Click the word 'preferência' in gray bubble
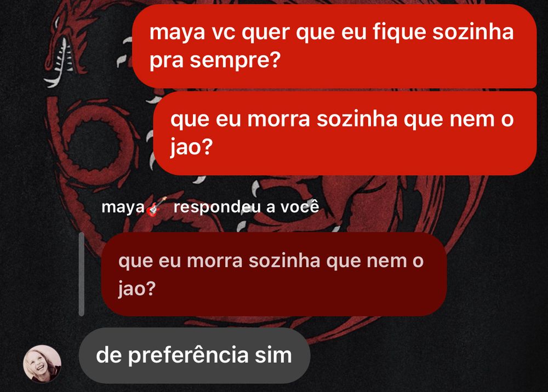The width and height of the screenshot is (548, 392). pyautogui.click(x=189, y=355)
